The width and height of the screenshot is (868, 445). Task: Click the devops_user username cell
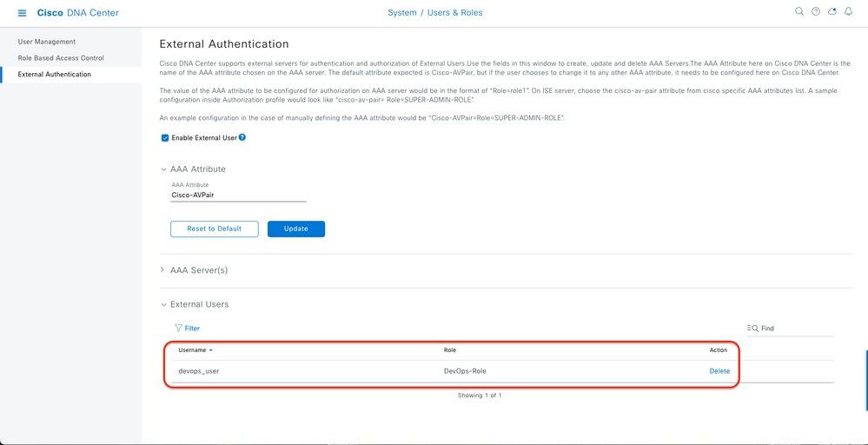pos(199,371)
